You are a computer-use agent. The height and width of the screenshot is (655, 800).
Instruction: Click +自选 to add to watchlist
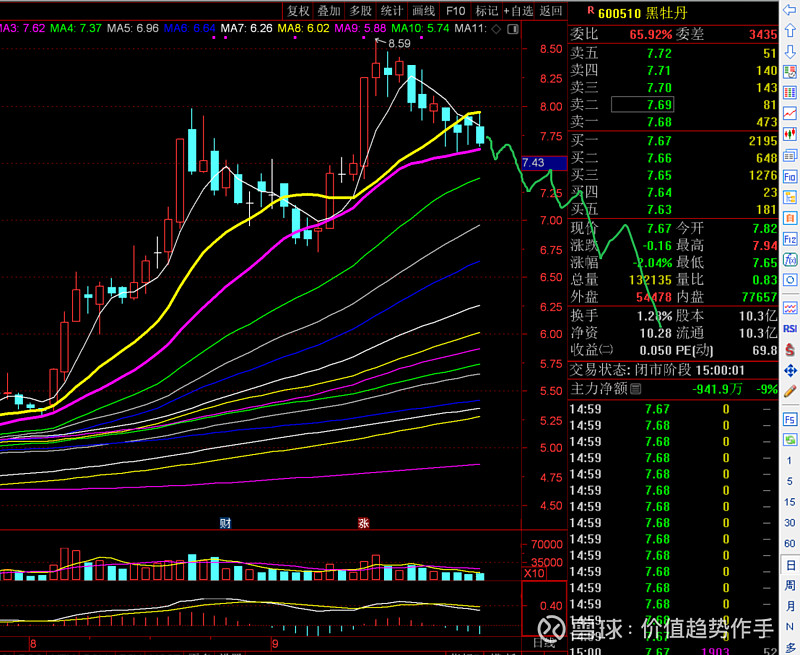pos(518,11)
